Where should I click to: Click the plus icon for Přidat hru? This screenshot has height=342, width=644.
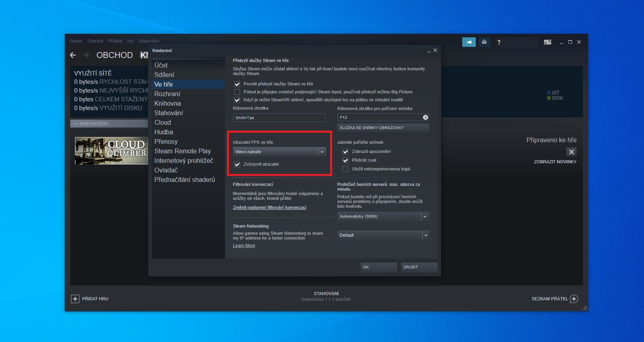click(75, 299)
